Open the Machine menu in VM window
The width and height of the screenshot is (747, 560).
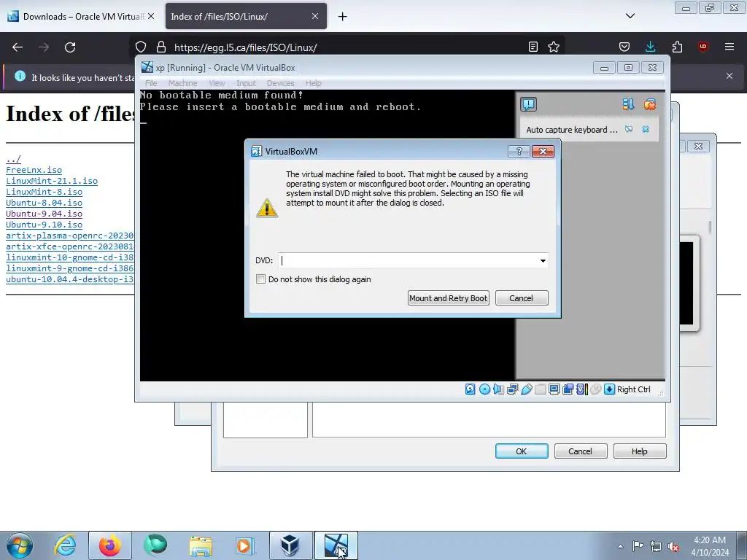point(182,83)
